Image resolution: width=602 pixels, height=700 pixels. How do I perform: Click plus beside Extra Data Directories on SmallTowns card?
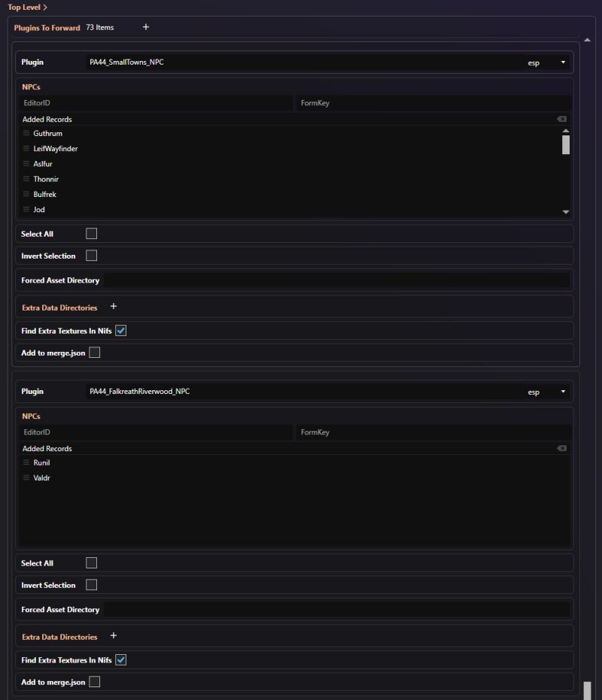point(113,306)
